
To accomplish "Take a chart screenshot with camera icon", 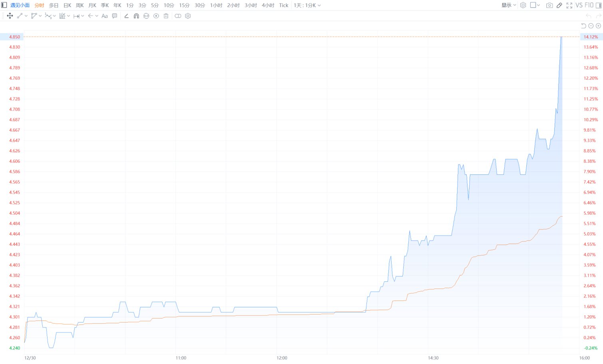I will [549, 5].
